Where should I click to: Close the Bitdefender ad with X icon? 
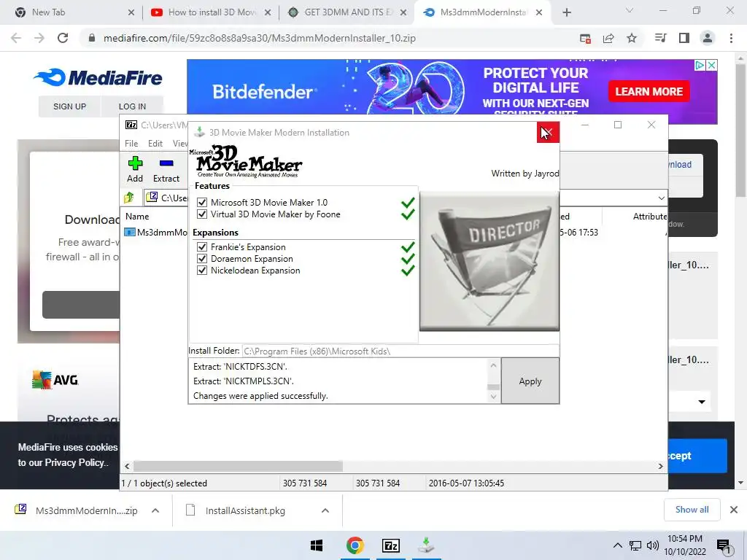(711, 65)
